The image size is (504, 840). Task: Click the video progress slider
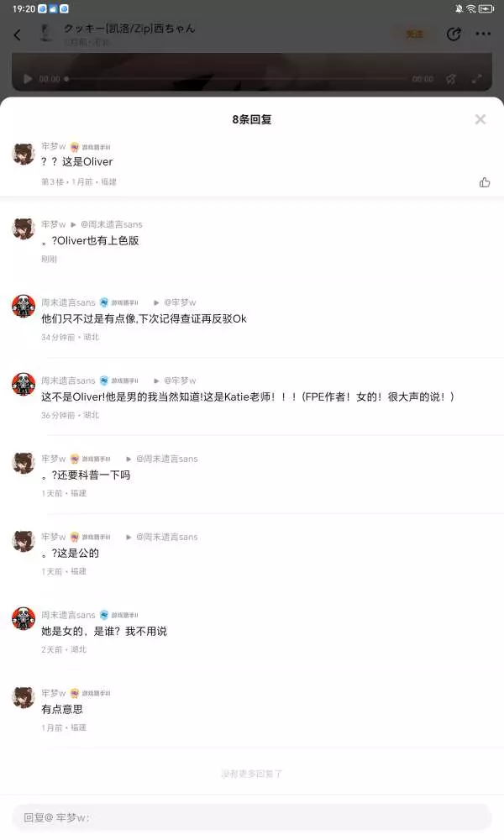[x=236, y=79]
